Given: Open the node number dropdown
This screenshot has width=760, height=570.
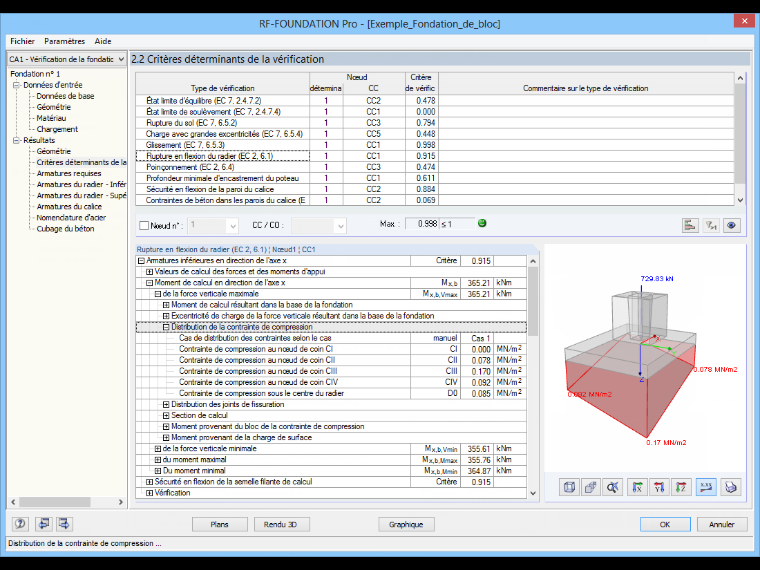Looking at the screenshot, I should point(233,226).
